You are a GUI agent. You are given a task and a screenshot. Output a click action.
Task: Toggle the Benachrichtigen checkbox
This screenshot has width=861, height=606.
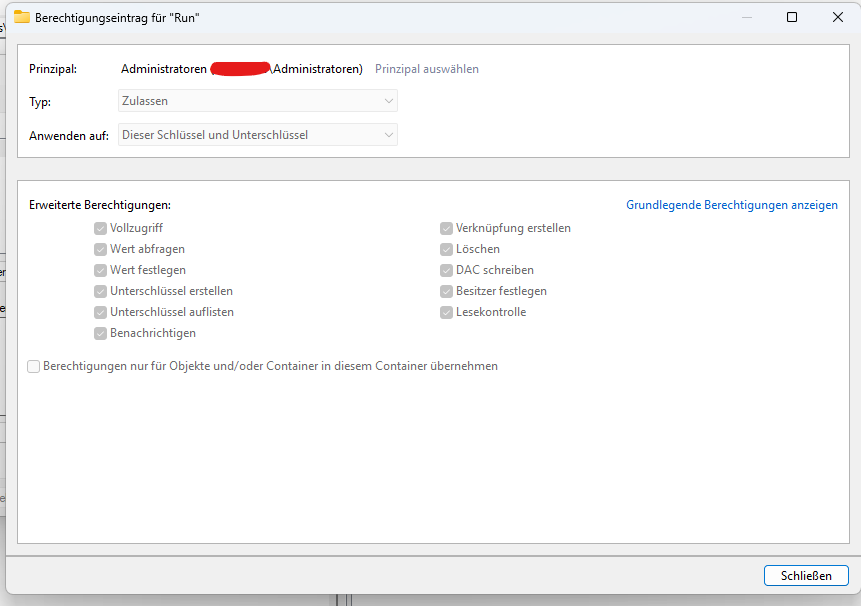100,333
